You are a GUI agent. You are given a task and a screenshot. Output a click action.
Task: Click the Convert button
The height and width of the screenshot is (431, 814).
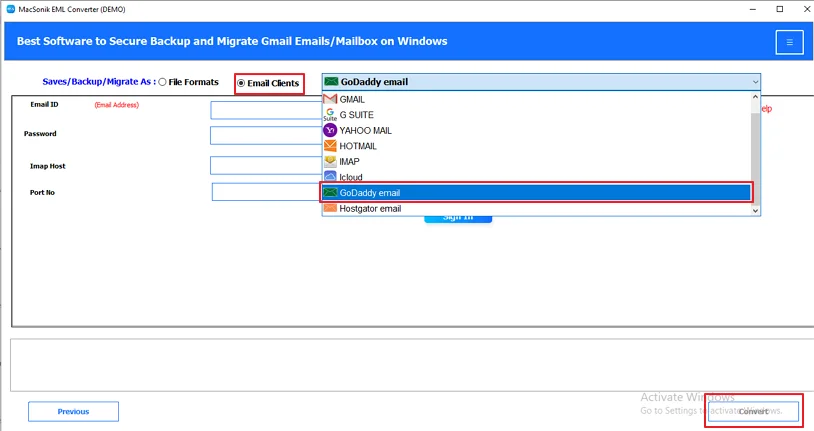click(x=753, y=411)
